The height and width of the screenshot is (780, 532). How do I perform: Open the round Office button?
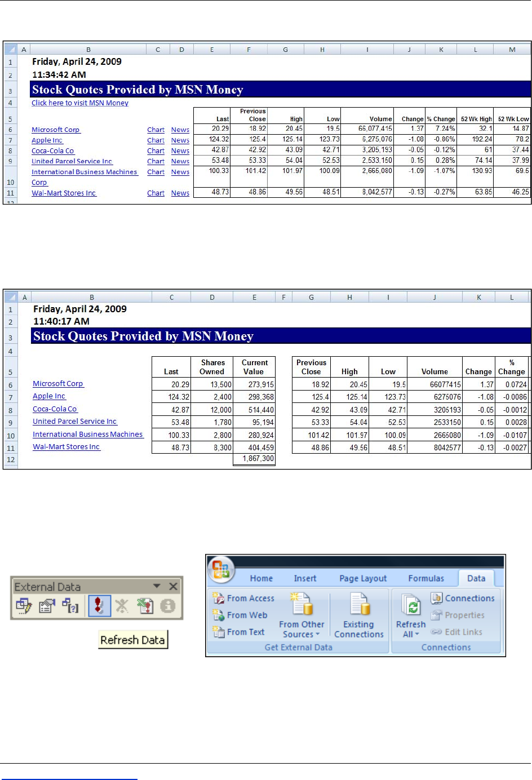tap(220, 569)
